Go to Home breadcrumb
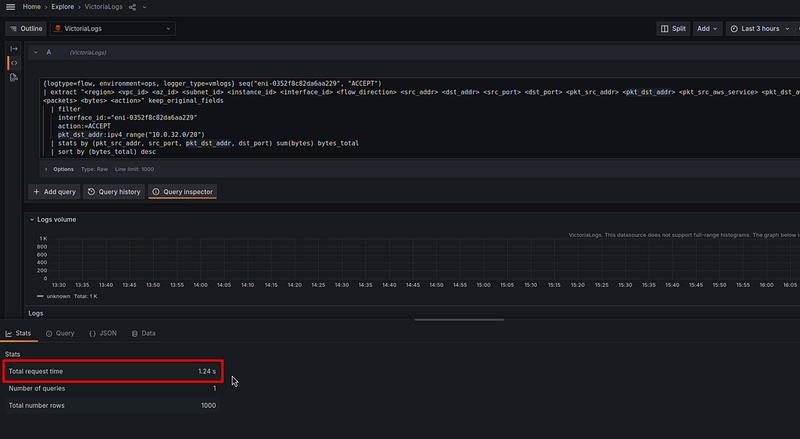The height and width of the screenshot is (439, 800). [x=32, y=7]
